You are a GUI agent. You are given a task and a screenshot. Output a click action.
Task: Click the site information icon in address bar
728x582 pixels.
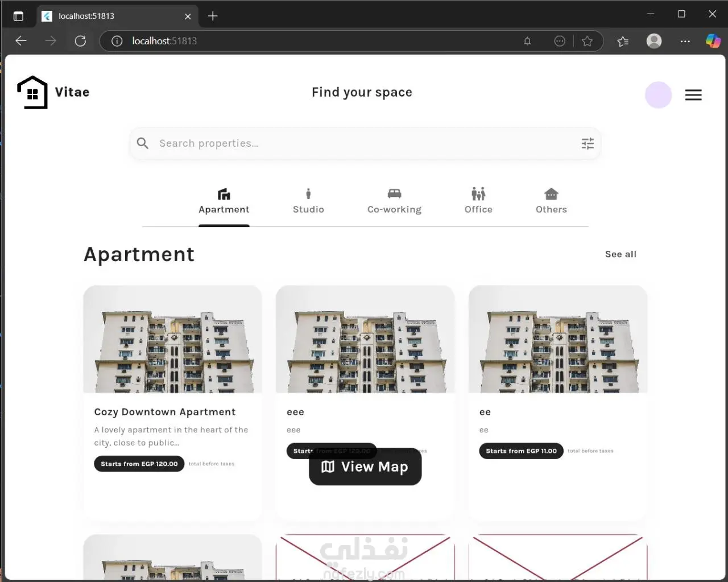pyautogui.click(x=117, y=41)
